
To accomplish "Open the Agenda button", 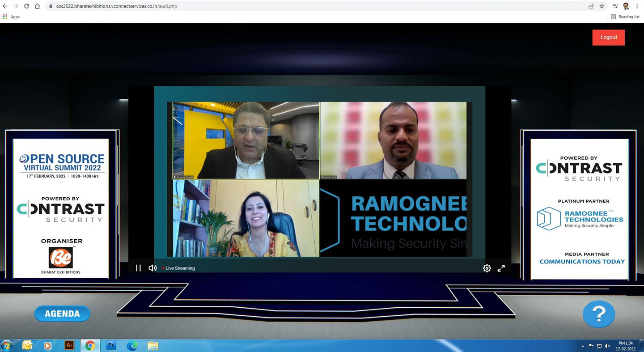I will 62,314.
